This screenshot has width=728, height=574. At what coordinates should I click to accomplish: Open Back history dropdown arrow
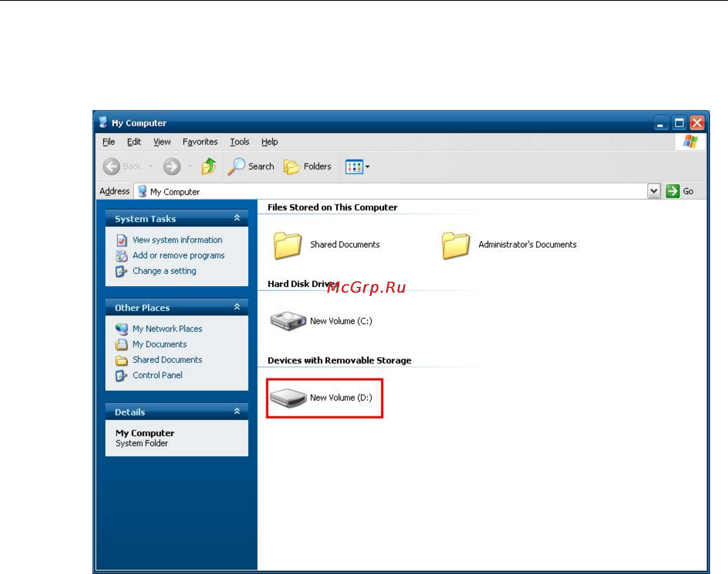(x=151, y=166)
